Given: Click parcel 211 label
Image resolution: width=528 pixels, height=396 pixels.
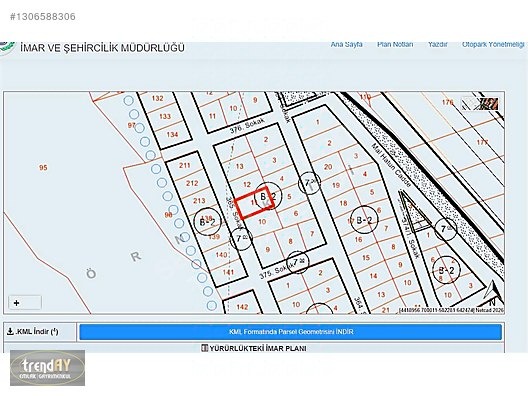Looking at the screenshot, I should (x=185, y=165).
